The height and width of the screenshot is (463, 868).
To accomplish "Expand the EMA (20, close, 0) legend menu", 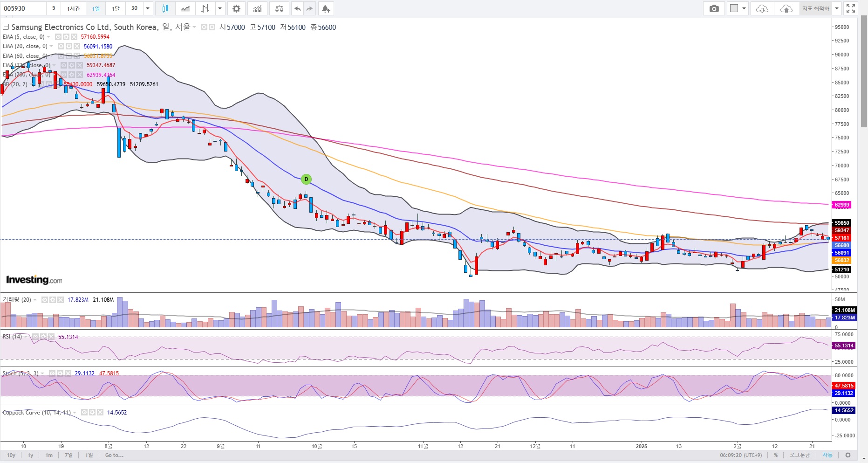I will (51, 46).
